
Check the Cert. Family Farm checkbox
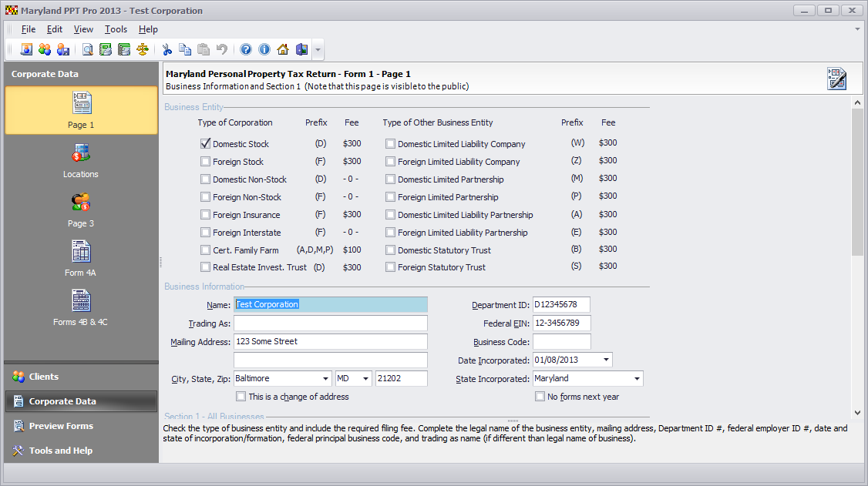click(205, 250)
